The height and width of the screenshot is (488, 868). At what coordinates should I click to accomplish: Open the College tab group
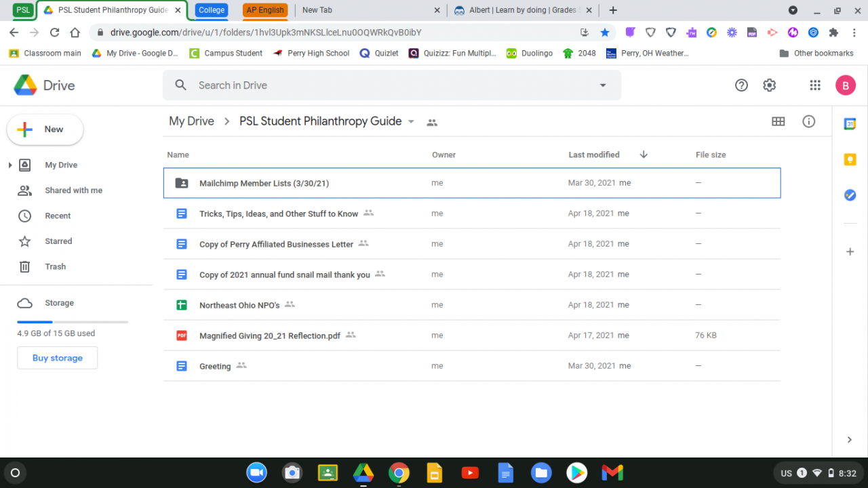pos(212,10)
